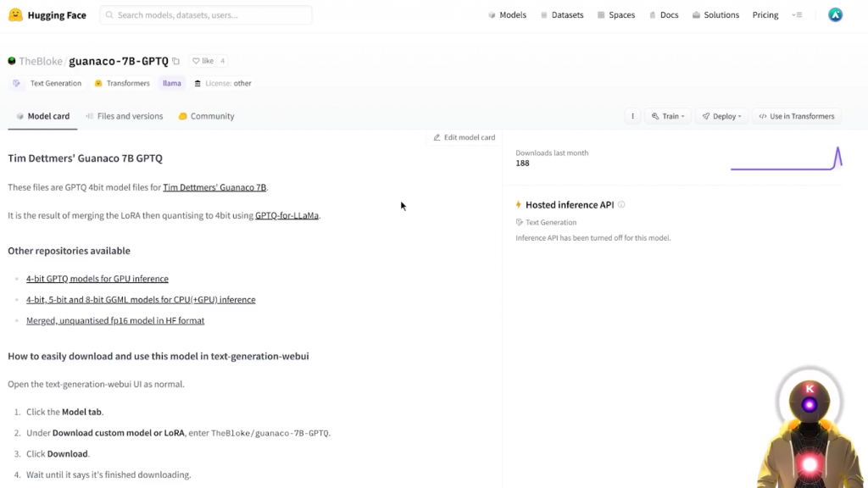Click the Text Generation tag icon
868x488 pixels.
(16, 83)
